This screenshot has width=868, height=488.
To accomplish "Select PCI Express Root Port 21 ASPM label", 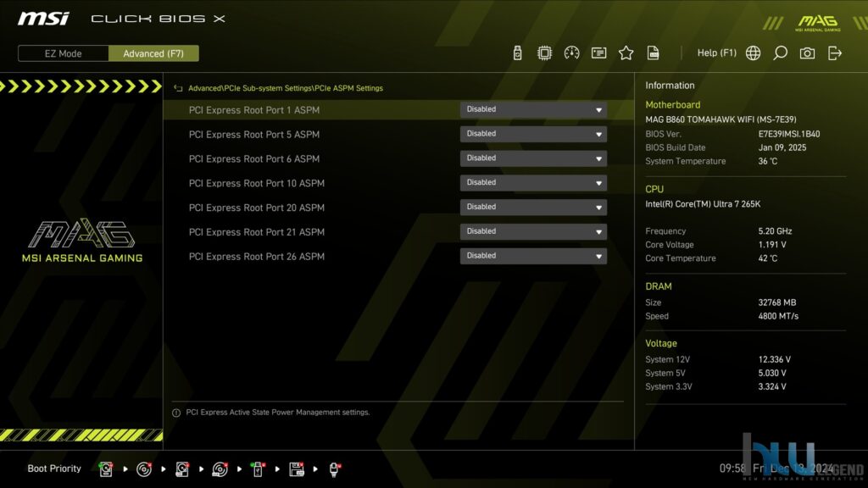I will pos(257,232).
